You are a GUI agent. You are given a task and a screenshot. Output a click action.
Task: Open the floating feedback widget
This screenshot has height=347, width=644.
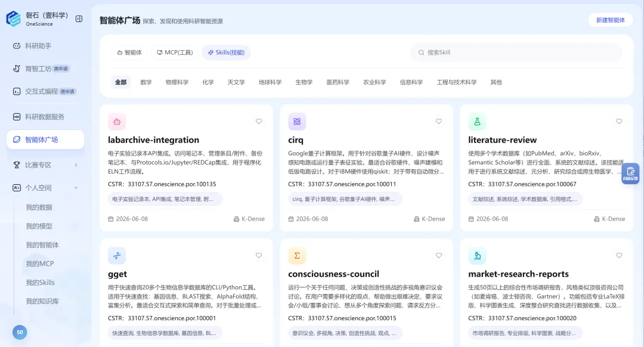point(630,173)
